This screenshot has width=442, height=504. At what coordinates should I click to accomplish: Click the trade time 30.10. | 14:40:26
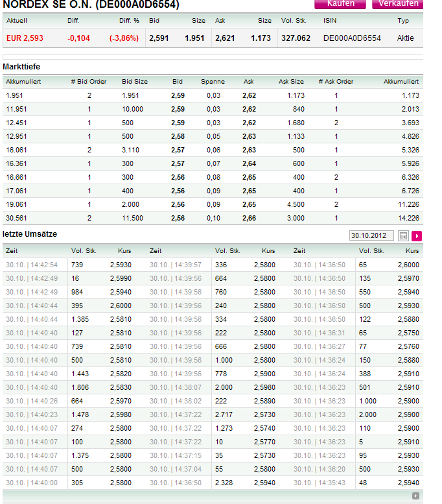(x=32, y=401)
